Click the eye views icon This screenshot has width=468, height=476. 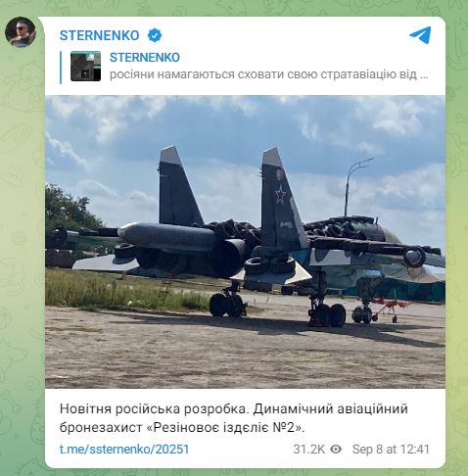tap(336, 450)
